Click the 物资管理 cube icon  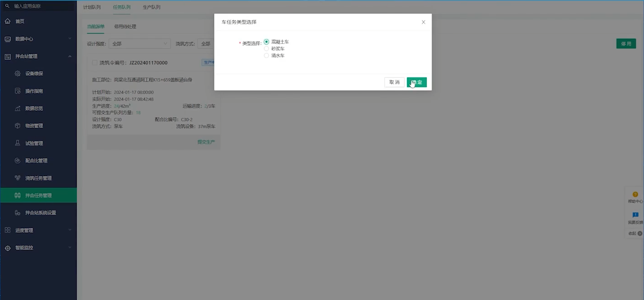[18, 126]
